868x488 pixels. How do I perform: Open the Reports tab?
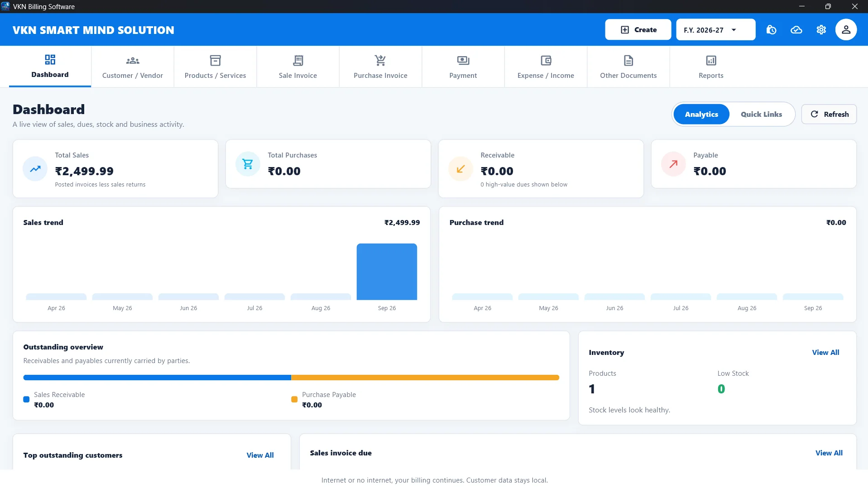[711, 67]
